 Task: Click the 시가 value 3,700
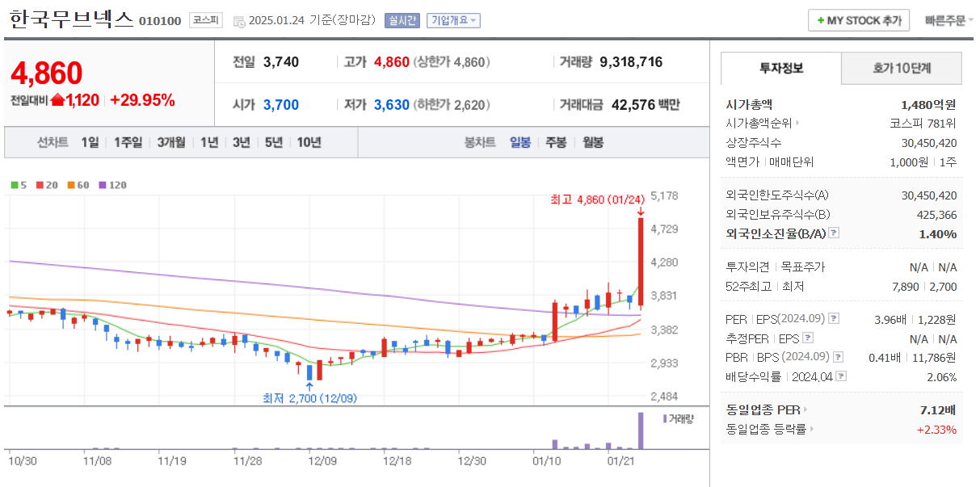[281, 105]
